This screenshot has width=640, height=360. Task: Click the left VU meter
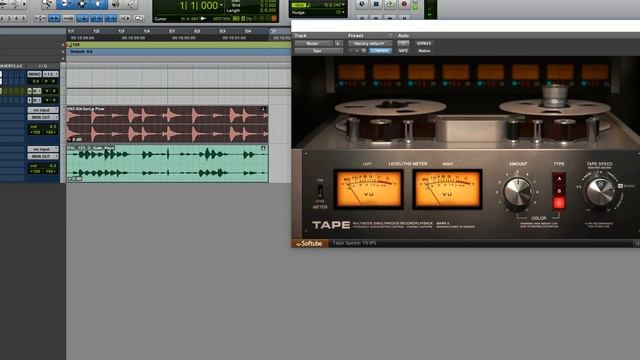tap(369, 189)
